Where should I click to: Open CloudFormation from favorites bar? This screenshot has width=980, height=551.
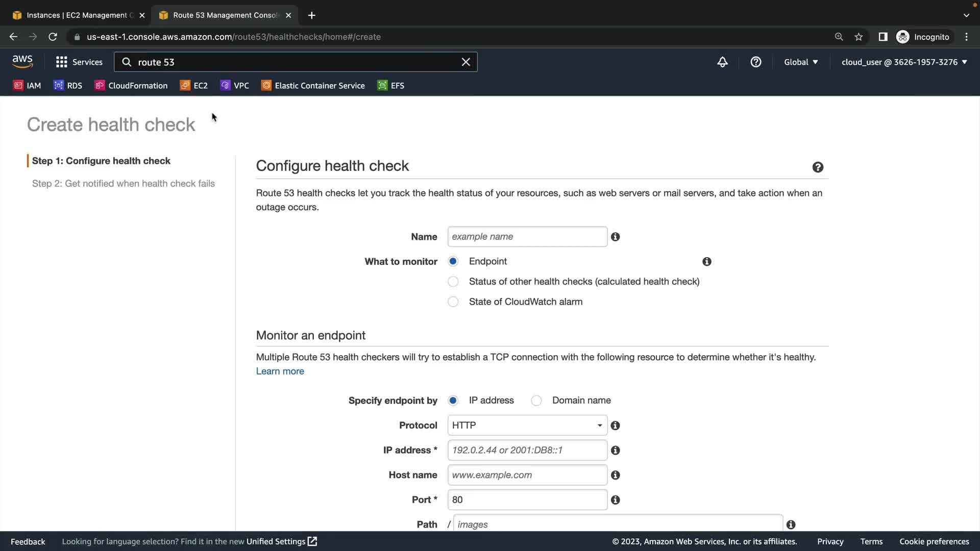[x=131, y=86]
